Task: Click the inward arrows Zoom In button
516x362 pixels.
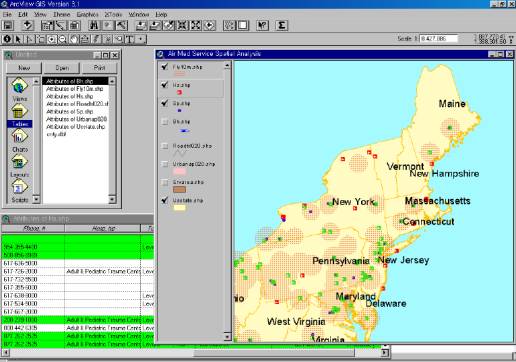Action: (x=182, y=25)
